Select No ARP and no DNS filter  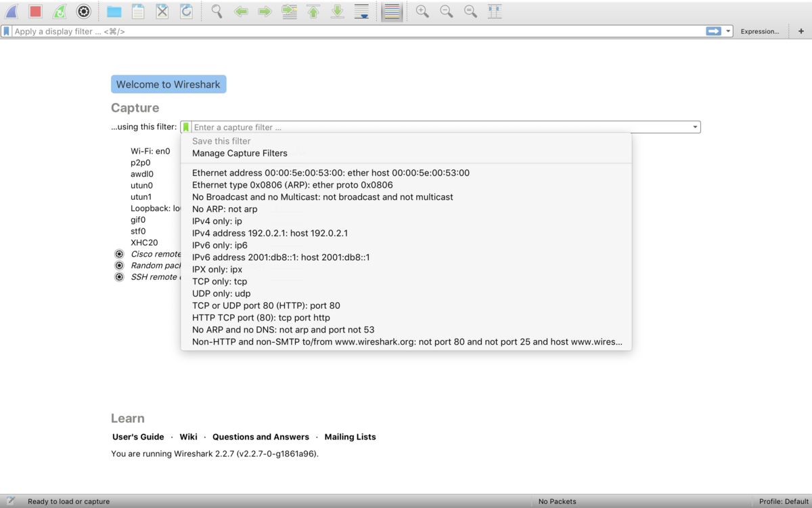(x=406, y=329)
